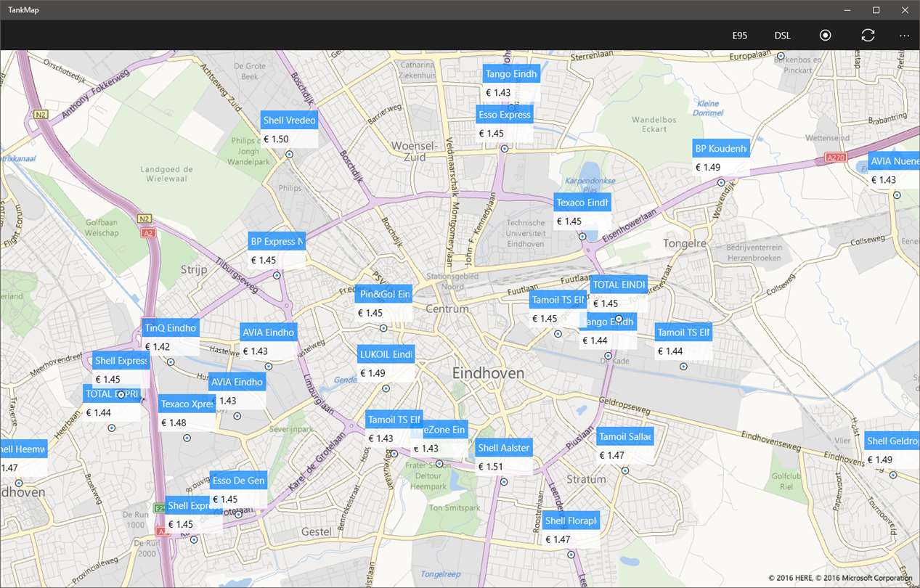Screen dimensions: 920x588
Task: Click map pin below Texaco Xpress
Action: coord(187,438)
